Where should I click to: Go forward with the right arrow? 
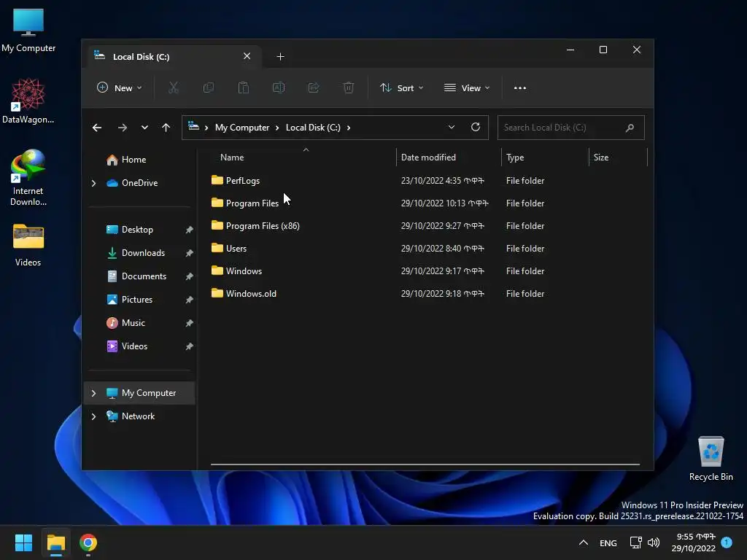pyautogui.click(x=123, y=128)
